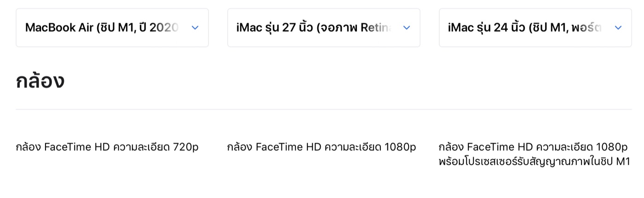This screenshot has height=198, width=644.
Task: Click the blue chevron beside iMac รุ่น 24 นิ้ว
Action: click(x=618, y=28)
